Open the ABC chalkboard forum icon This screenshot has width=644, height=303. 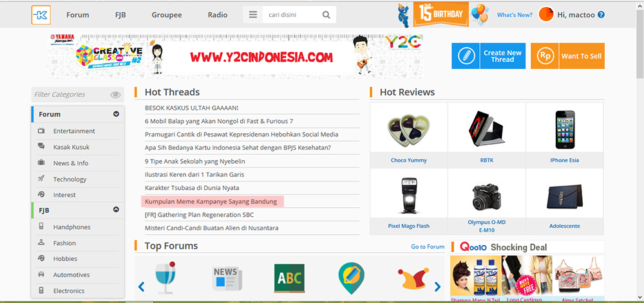[289, 279]
